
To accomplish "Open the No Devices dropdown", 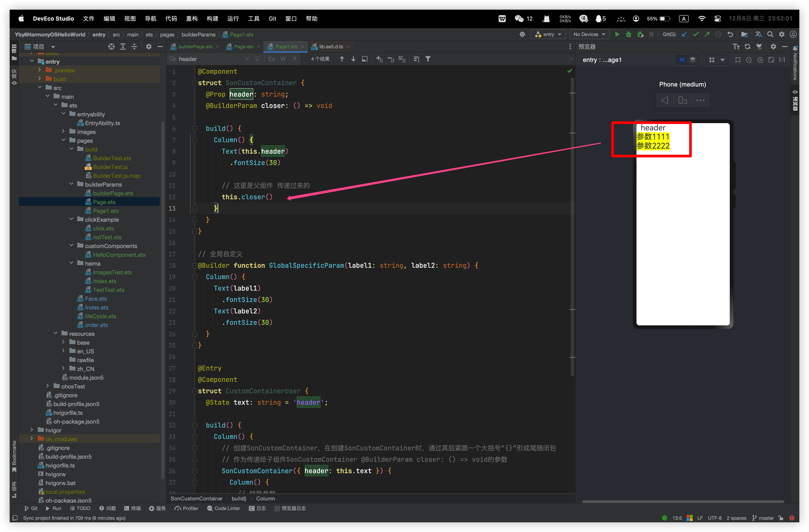I will pos(589,34).
